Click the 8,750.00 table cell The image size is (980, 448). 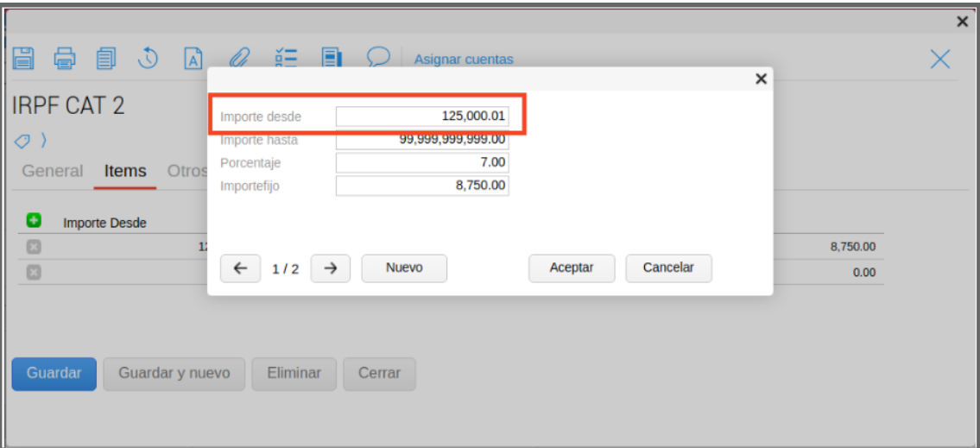coord(852,247)
